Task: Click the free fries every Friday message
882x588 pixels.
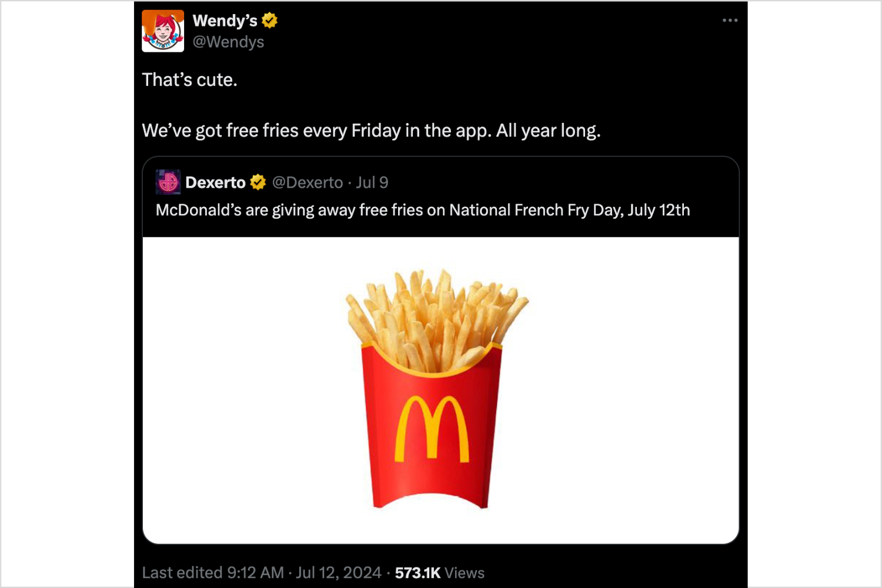Action: coord(372,131)
